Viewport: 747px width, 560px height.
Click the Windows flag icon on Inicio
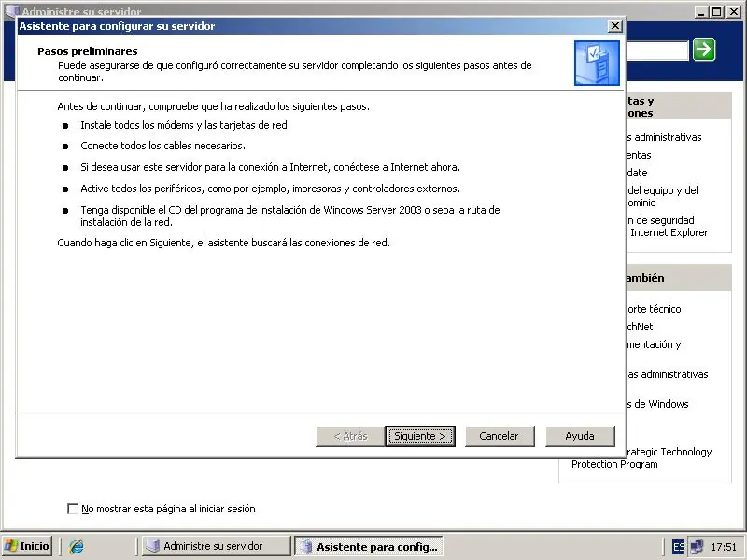pyautogui.click(x=10, y=546)
